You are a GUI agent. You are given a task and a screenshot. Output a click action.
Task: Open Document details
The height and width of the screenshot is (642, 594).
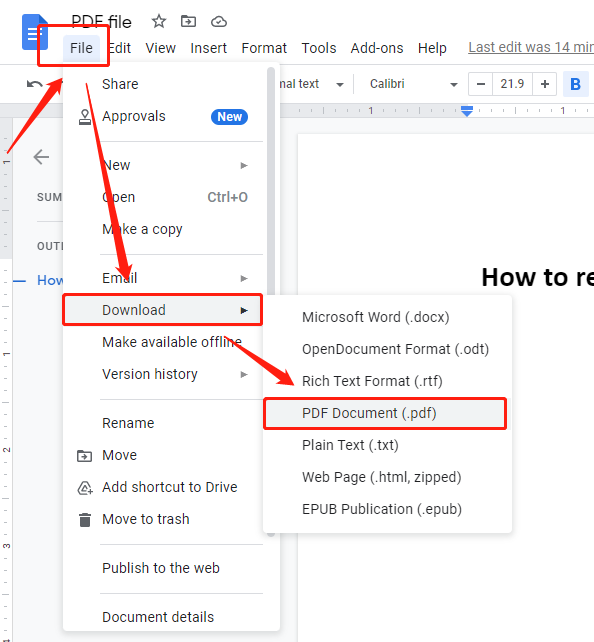(x=163, y=617)
